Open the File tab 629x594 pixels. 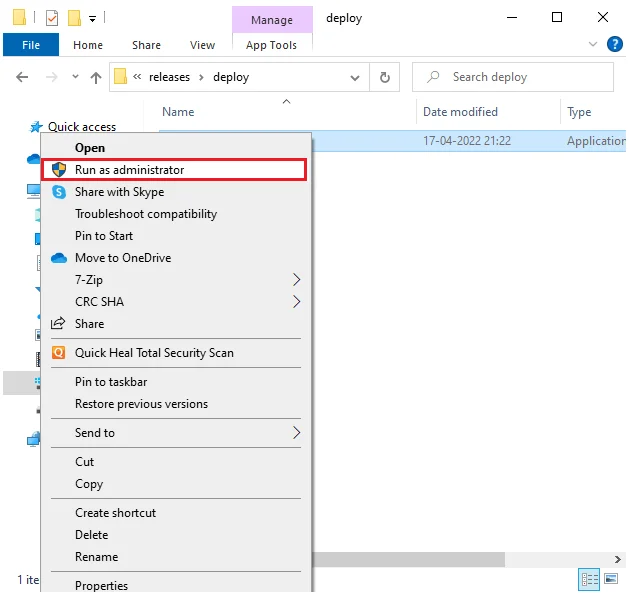[x=31, y=45]
